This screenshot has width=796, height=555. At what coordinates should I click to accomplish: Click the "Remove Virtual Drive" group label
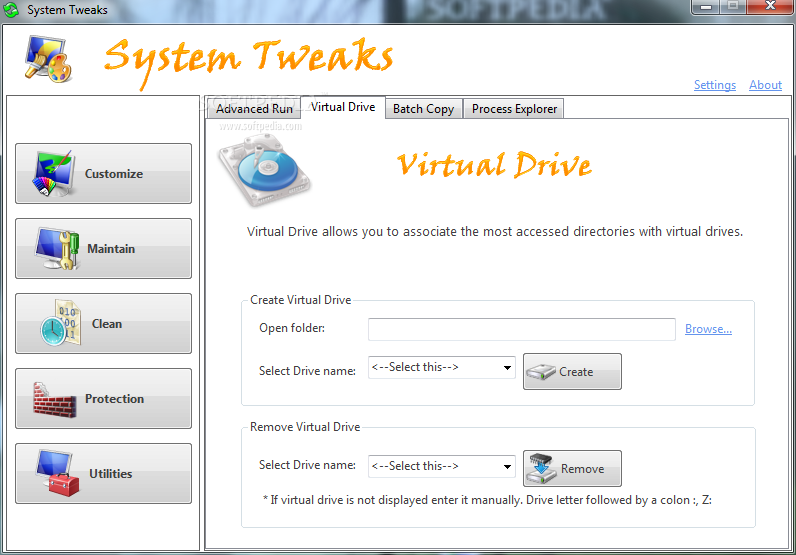point(305,427)
